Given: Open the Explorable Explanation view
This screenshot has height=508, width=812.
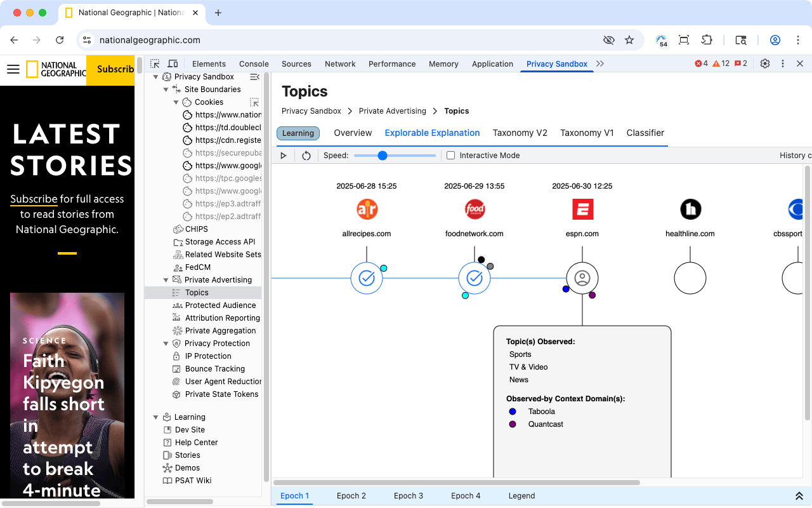Looking at the screenshot, I should [432, 133].
